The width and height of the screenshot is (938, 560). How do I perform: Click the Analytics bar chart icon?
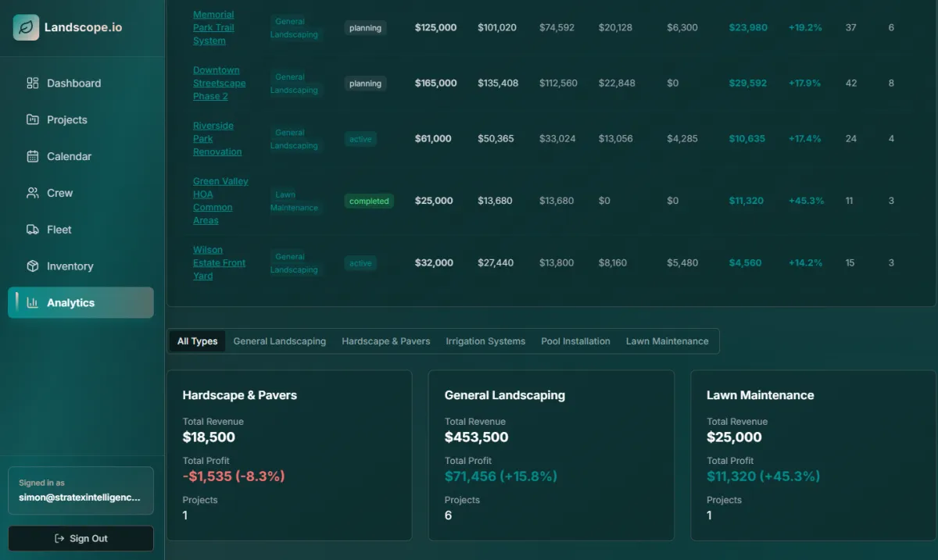[33, 303]
